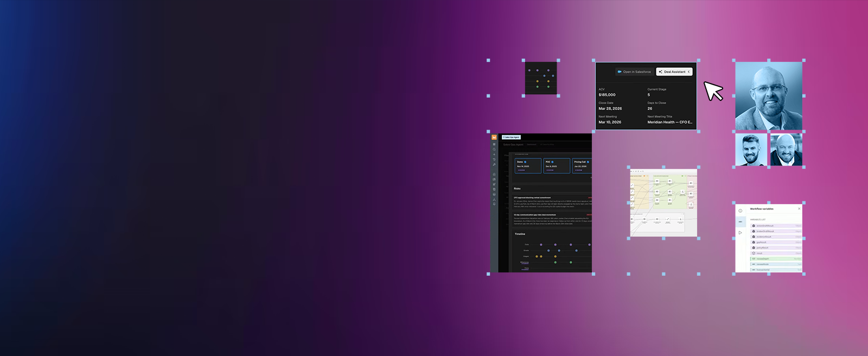Select the POC milestone card

[x=557, y=166]
